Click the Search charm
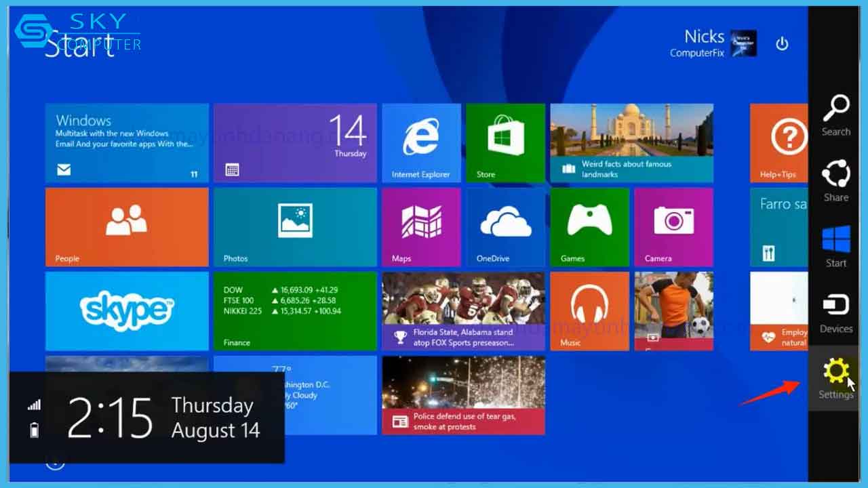Screen dimensions: 868x488 (835, 115)
